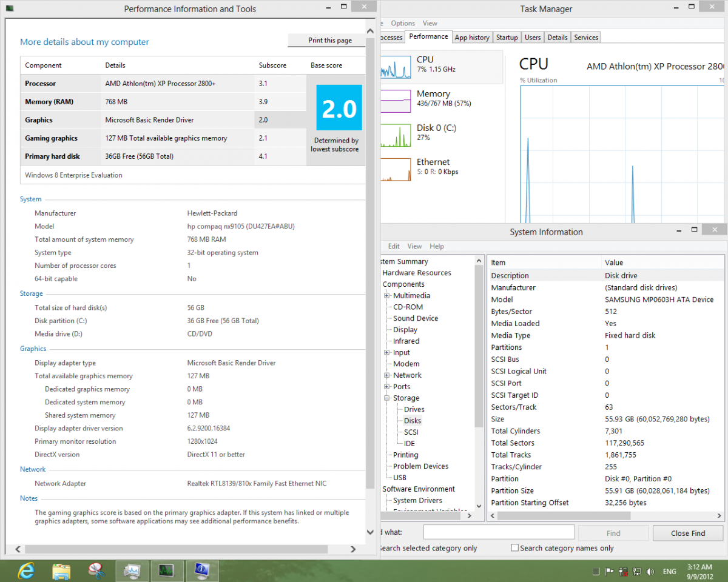Open the Help menu in System Information
The image size is (728, 582).
tap(436, 246)
